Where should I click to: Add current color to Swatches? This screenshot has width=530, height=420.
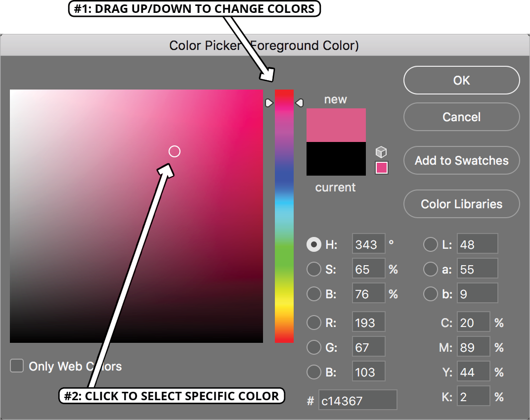(461, 160)
